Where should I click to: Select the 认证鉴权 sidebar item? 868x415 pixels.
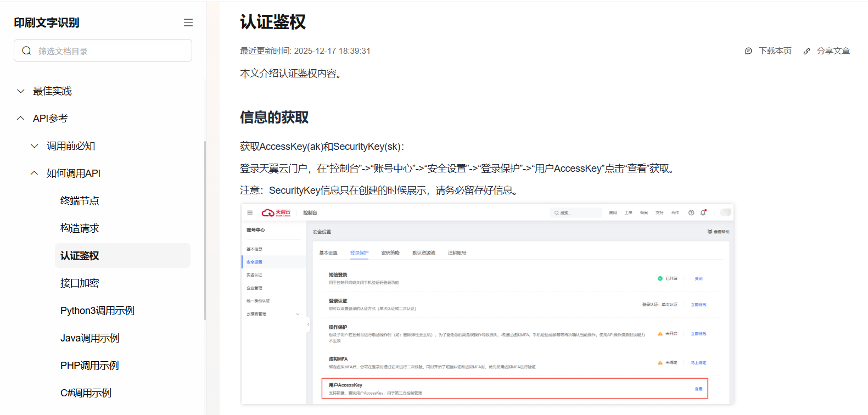[x=122, y=256]
